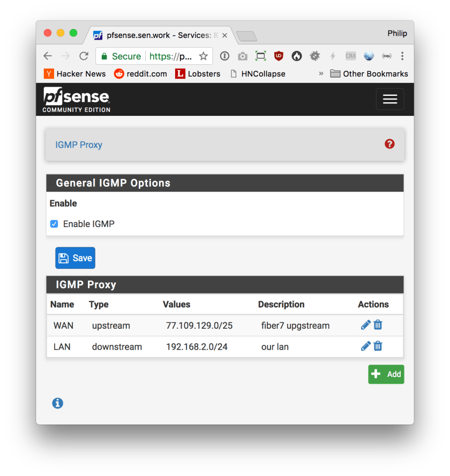450x476 pixels.
Task: Delete the LAN entry using the trash icon
Action: click(378, 346)
